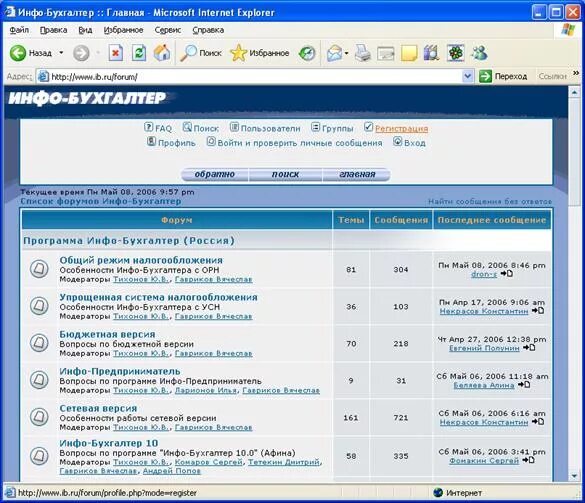Go to the Home page icon
Viewport: 585px width, 503px height.
[162, 53]
